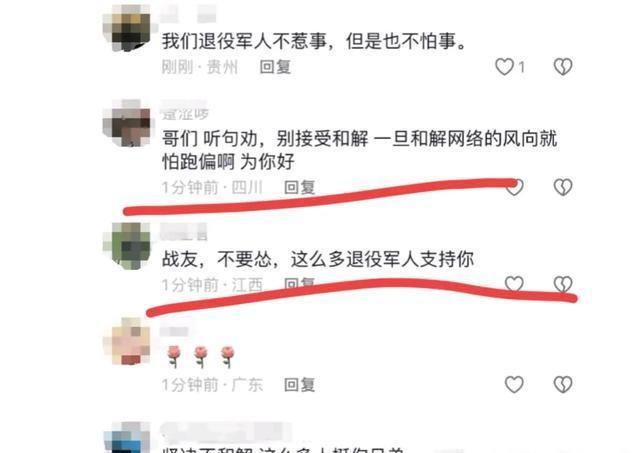Like the rose emoji comment from Guangdong
Screen dimensions: 640x453
tap(514, 384)
